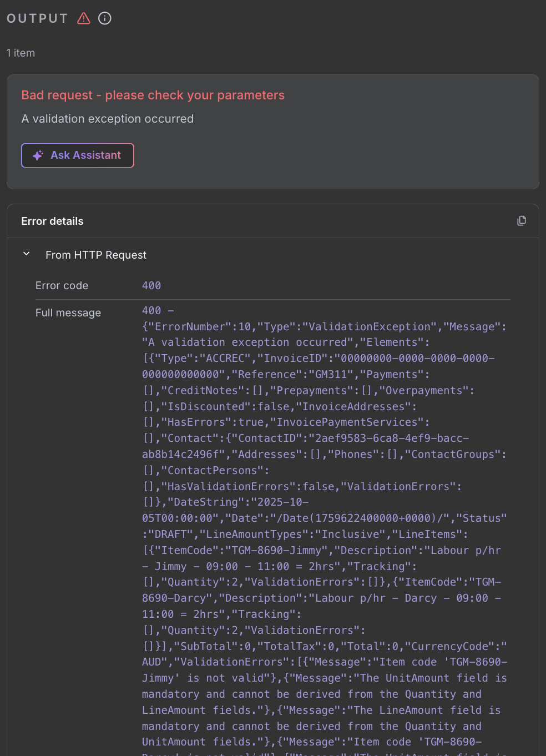Click the red warning triangle beside OUTPUT
This screenshot has width=546, height=756.
tap(84, 18)
